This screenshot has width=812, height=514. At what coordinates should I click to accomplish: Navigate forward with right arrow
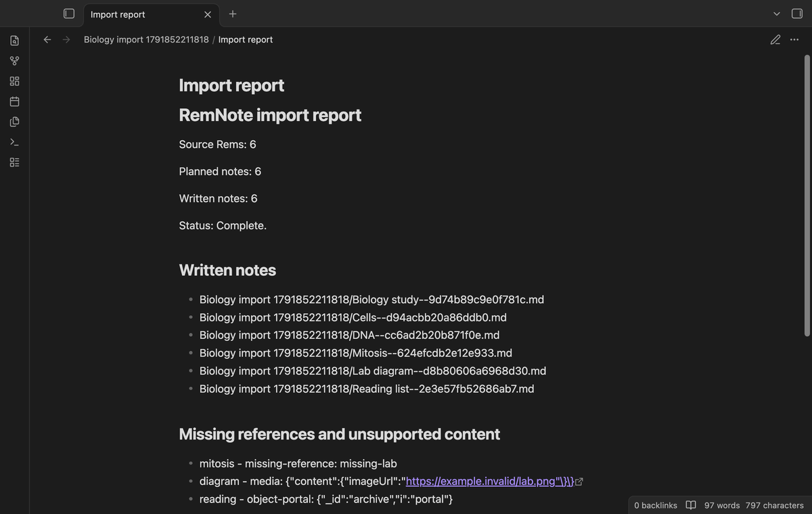click(x=66, y=40)
